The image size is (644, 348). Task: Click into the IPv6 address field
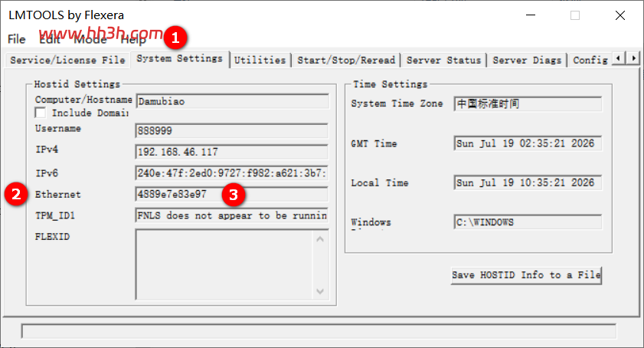tap(232, 173)
